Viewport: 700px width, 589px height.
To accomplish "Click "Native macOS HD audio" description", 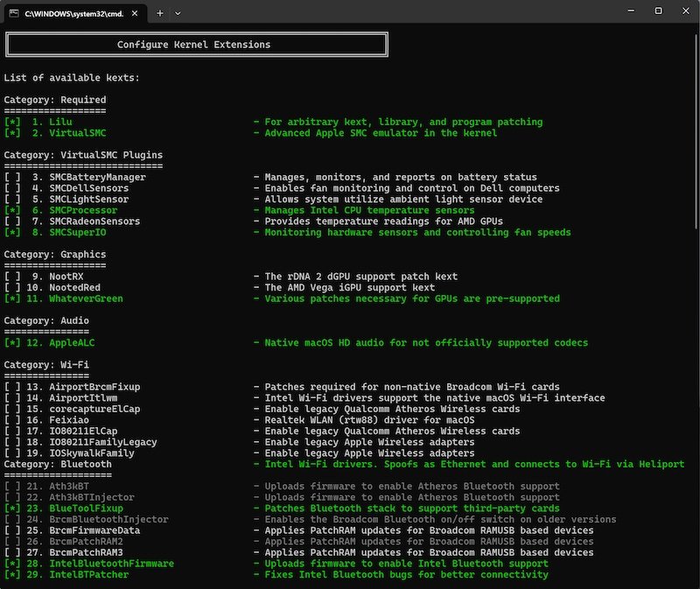I will click(426, 343).
